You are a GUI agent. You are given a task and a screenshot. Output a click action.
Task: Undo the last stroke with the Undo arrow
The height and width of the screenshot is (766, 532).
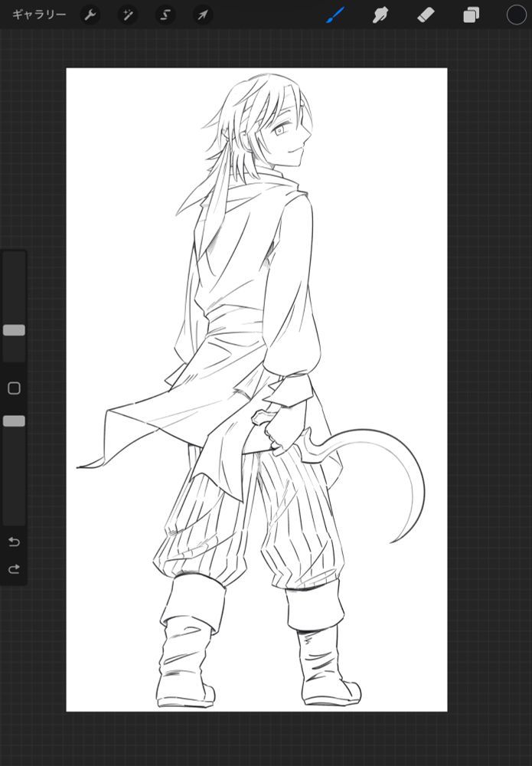[x=14, y=542]
